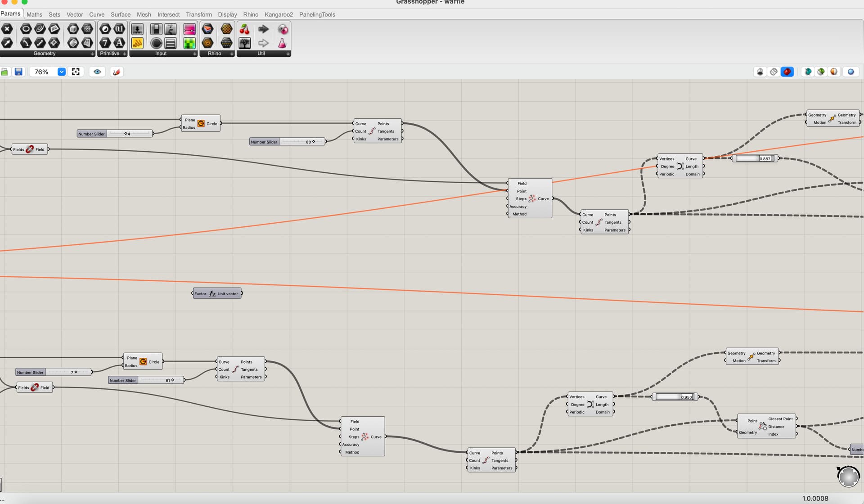Click the slider showing 0.887
This screenshot has height=504, width=864.
(x=755, y=158)
